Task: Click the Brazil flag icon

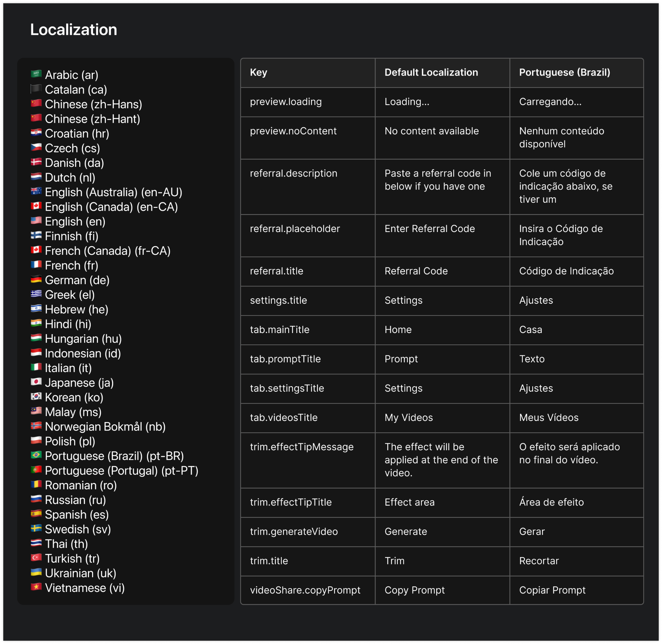Action: point(36,455)
